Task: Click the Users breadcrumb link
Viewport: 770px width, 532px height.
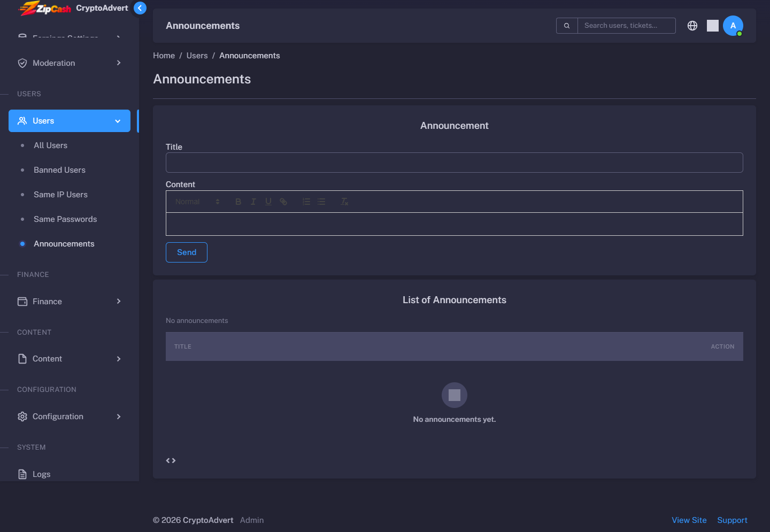Action: click(197, 56)
